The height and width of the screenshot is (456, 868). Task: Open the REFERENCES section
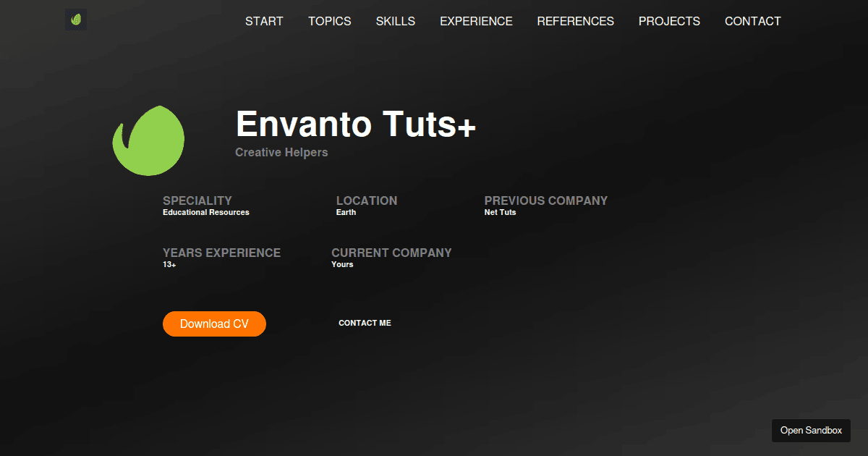(x=575, y=21)
